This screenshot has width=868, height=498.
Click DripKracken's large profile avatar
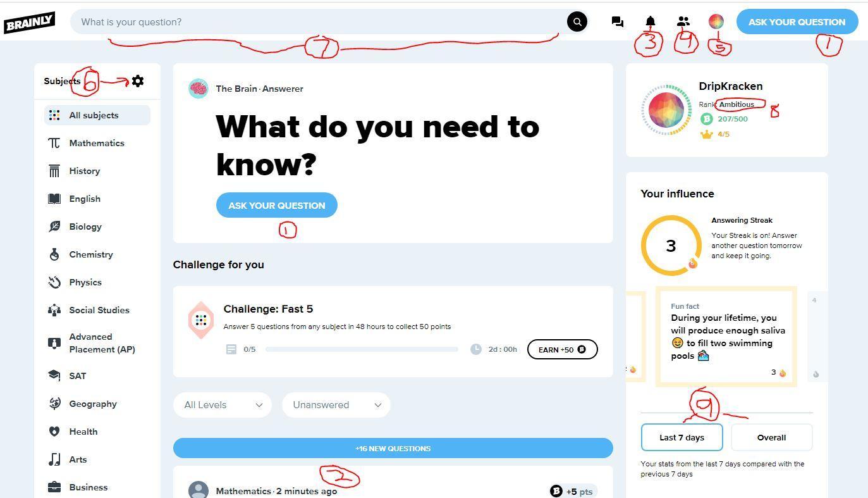point(666,110)
